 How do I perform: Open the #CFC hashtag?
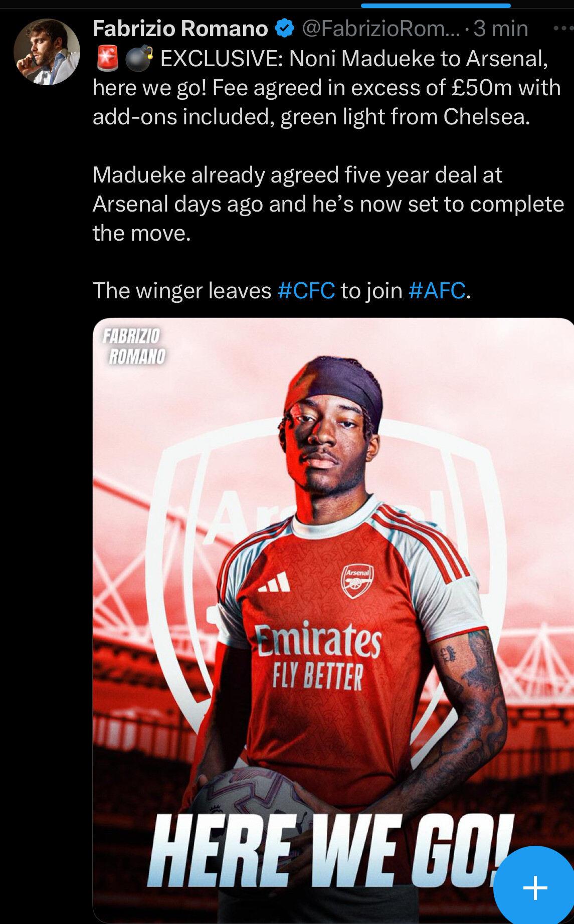tap(306, 291)
